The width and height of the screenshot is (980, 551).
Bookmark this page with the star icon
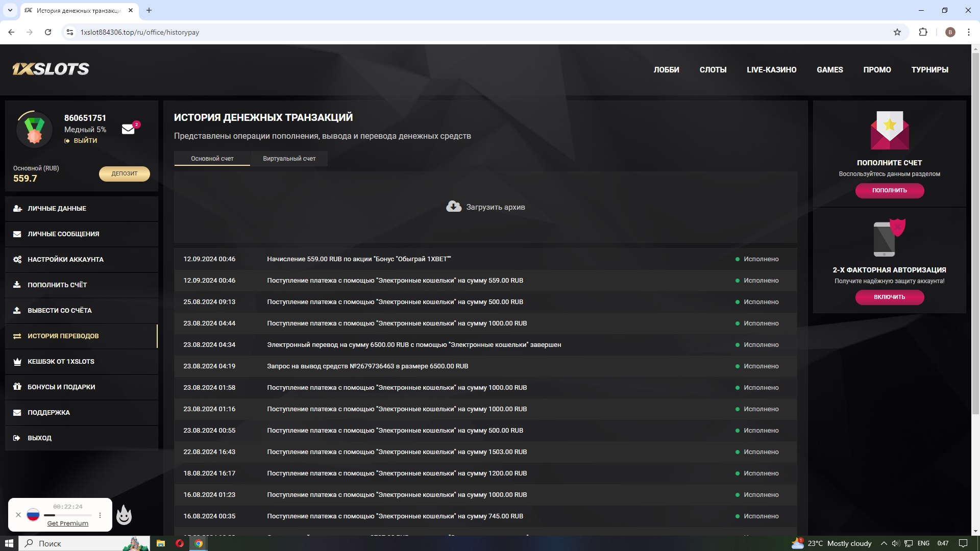(897, 32)
